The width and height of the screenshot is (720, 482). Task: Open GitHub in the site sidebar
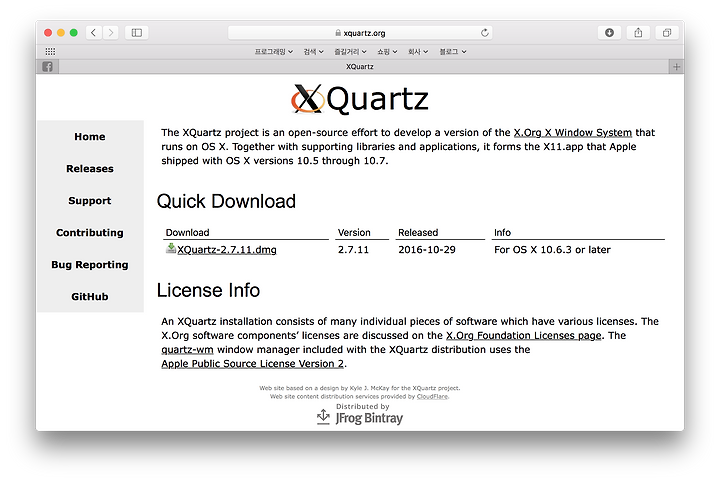coord(90,297)
